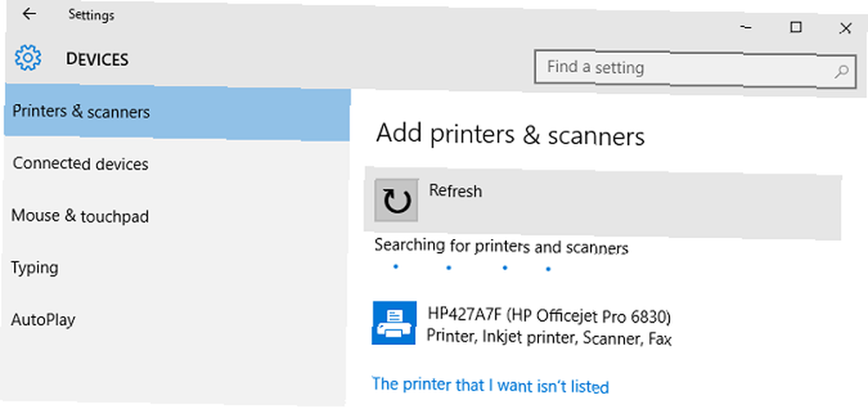The height and width of the screenshot is (418, 868).
Task: Open Printers & scanners section
Action: click(x=177, y=113)
